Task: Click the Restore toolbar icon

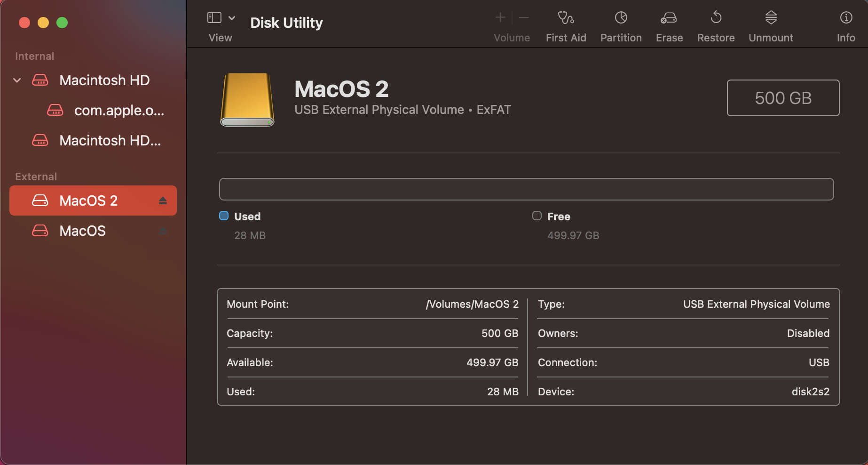Action: (x=716, y=18)
